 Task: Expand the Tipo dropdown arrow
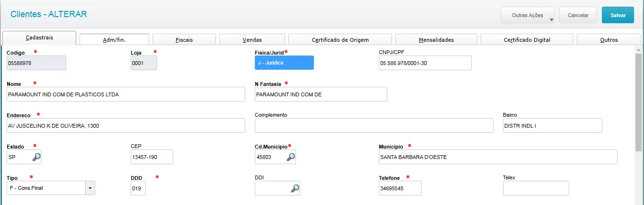[90, 188]
